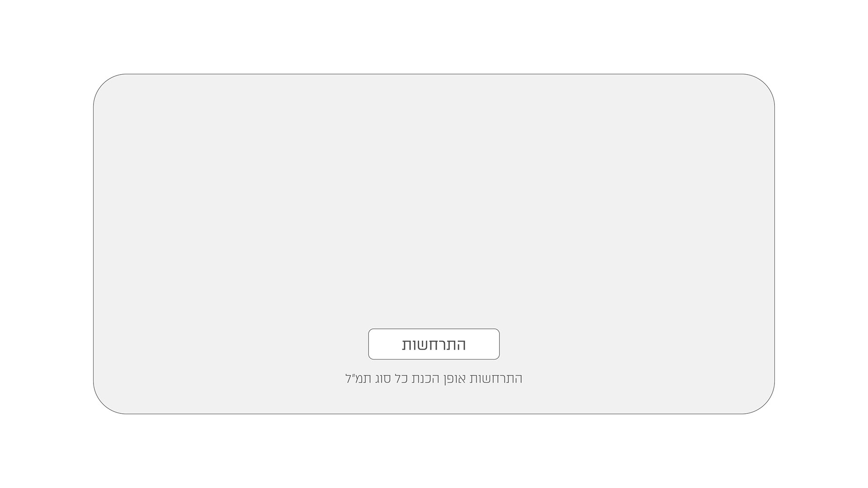Click the התרחשות אופן הכנת description line
868x488 pixels.
coord(434,379)
